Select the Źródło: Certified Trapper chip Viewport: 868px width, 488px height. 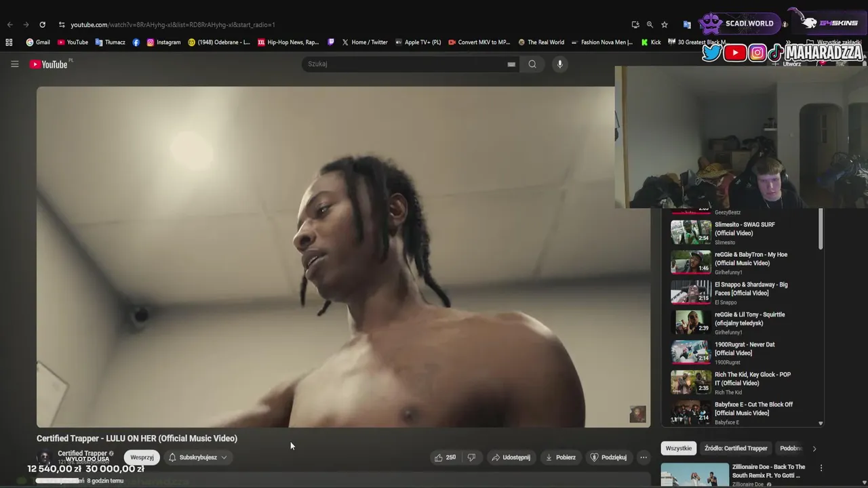[x=736, y=448]
